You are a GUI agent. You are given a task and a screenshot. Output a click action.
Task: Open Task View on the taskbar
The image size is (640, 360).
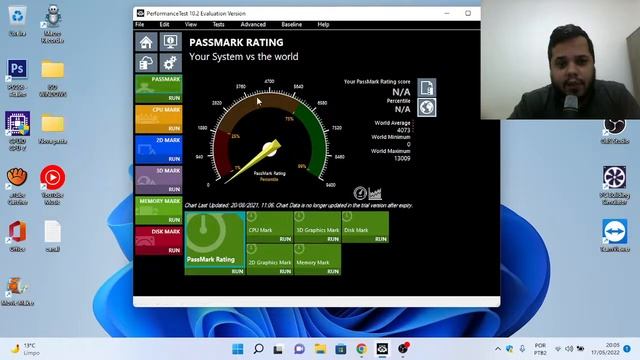coord(278,349)
